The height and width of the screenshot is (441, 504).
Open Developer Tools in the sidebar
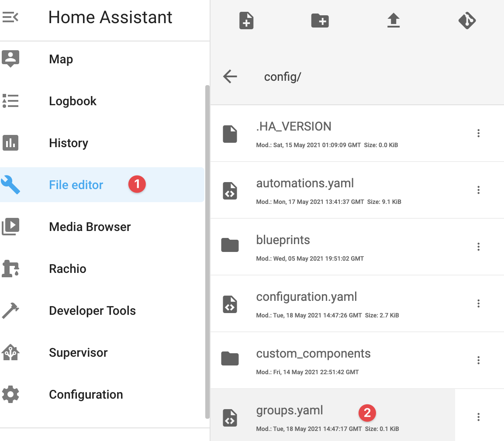102,310
